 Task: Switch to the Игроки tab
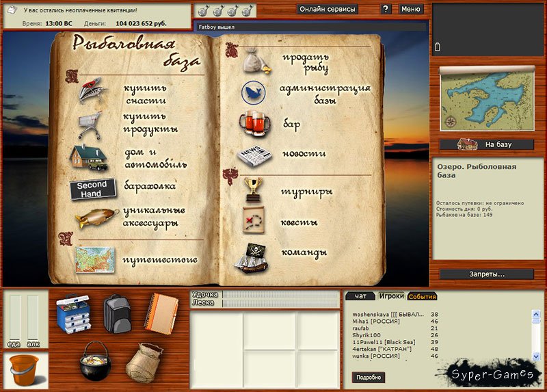(x=391, y=296)
